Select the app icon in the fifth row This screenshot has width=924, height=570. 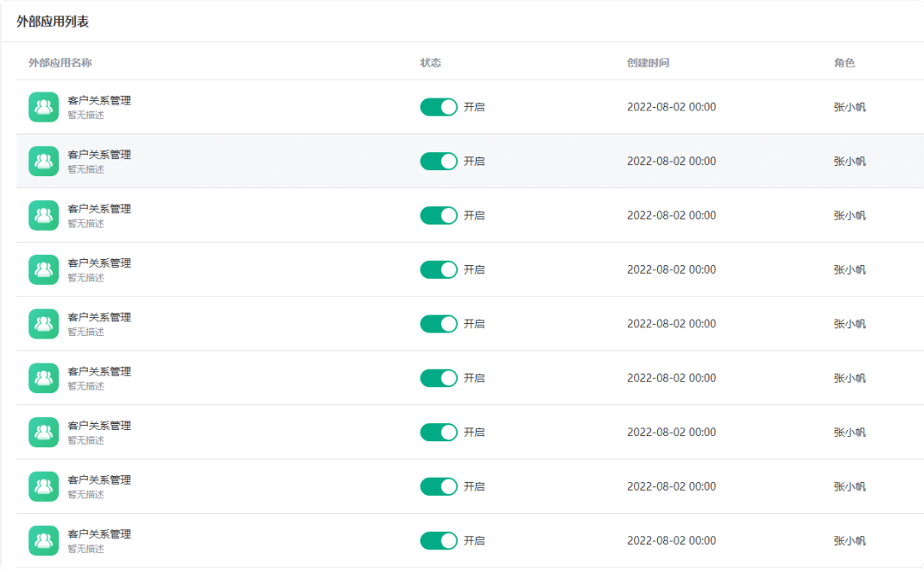click(x=43, y=324)
